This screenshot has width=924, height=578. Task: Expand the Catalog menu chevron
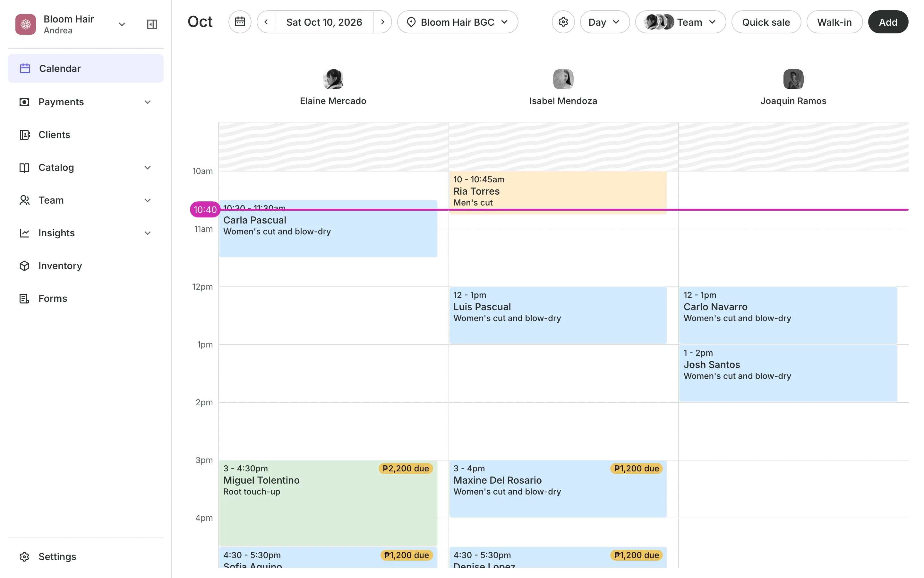148,167
